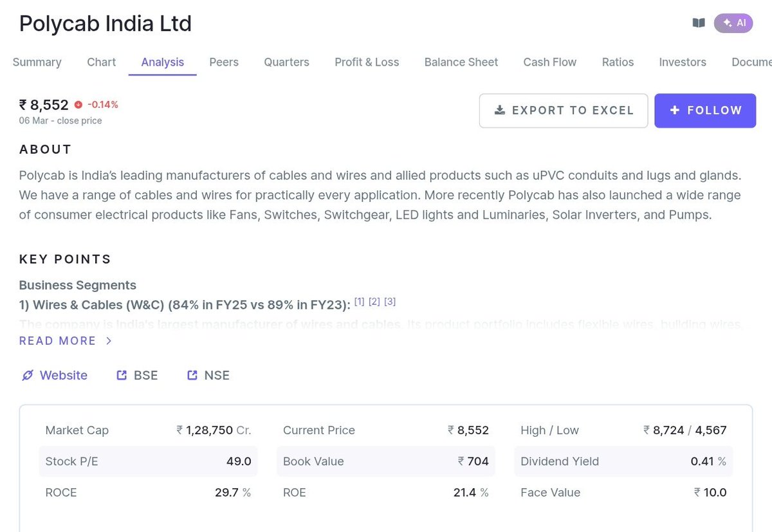Image resolution: width=772 pixels, height=532 pixels.
Task: Open the Ratios tab
Action: [618, 62]
